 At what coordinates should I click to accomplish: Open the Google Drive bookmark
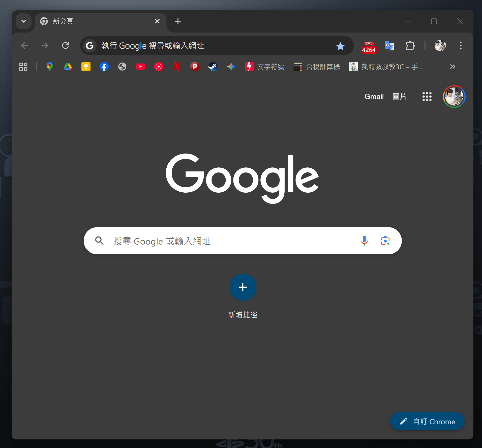[x=68, y=67]
